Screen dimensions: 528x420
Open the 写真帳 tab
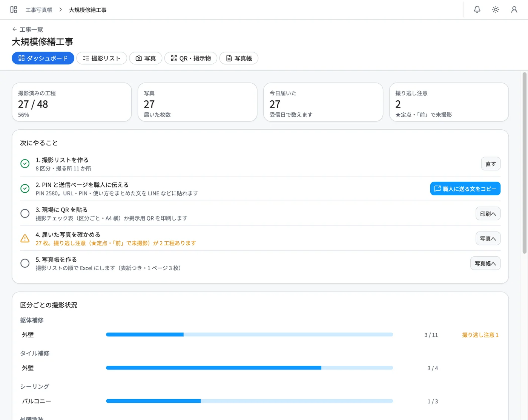pyautogui.click(x=239, y=58)
